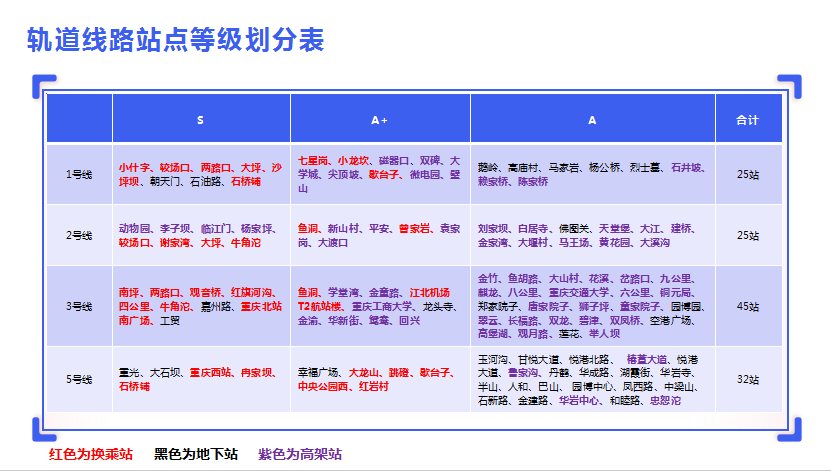Click the station name 园博中心
Image resolution: width=831 pixels, height=471 pixels.
coord(592,386)
